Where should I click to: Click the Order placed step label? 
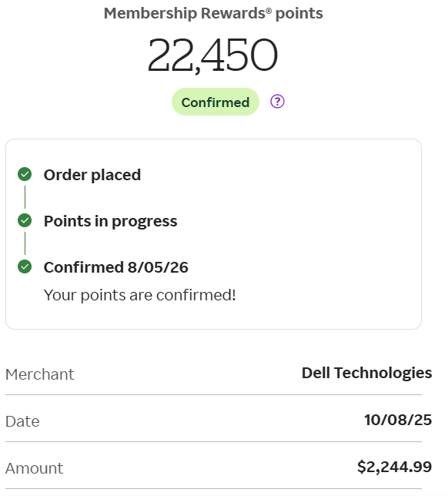point(92,175)
